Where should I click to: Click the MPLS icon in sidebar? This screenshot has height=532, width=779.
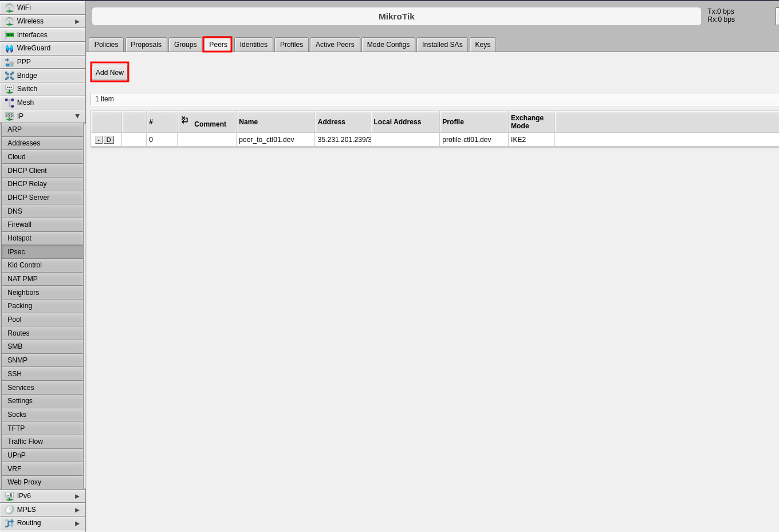point(9,510)
